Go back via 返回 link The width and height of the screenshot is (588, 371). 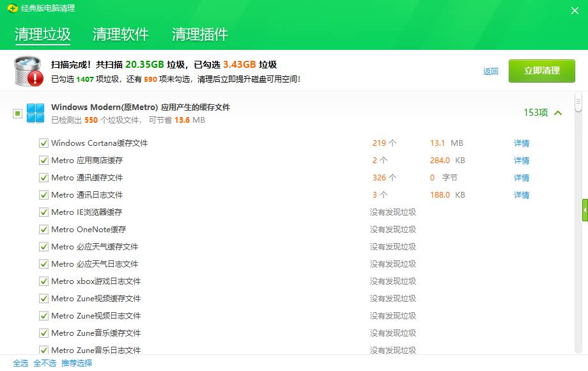[x=490, y=71]
